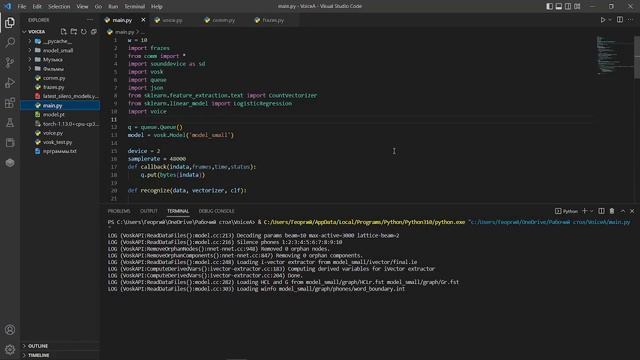Image resolution: width=640 pixels, height=360 pixels.
Task: Open the Terminal menu
Action: tap(135, 7)
